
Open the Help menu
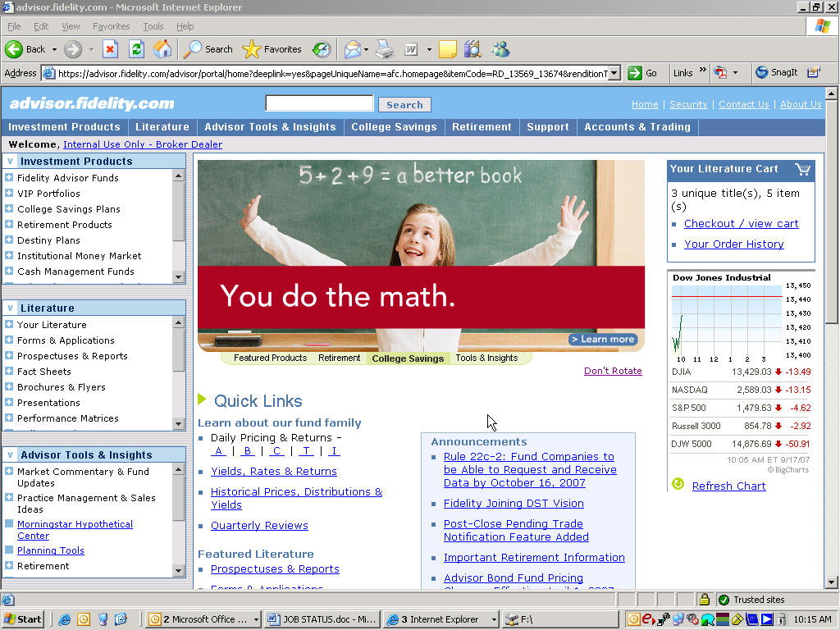185,26
